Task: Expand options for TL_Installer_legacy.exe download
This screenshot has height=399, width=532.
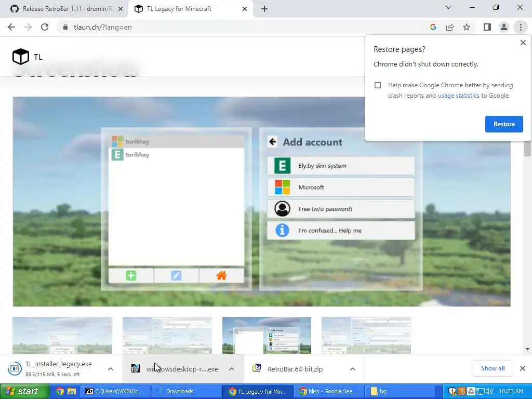Action: [111, 369]
